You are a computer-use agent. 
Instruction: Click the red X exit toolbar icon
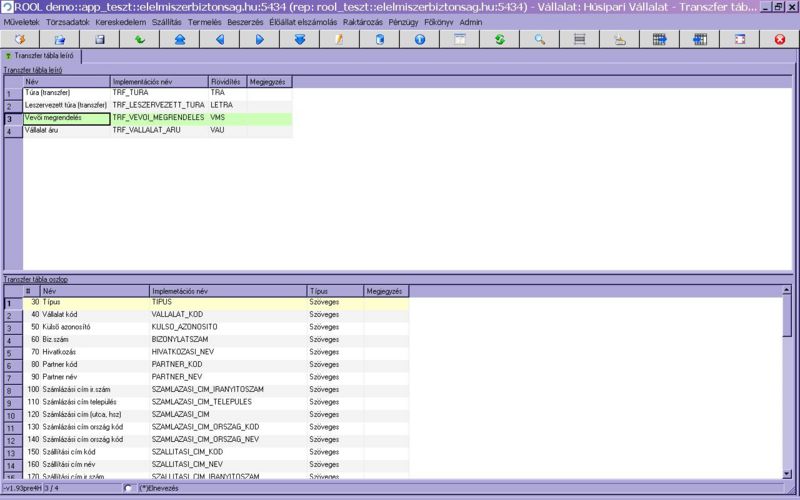pos(780,39)
